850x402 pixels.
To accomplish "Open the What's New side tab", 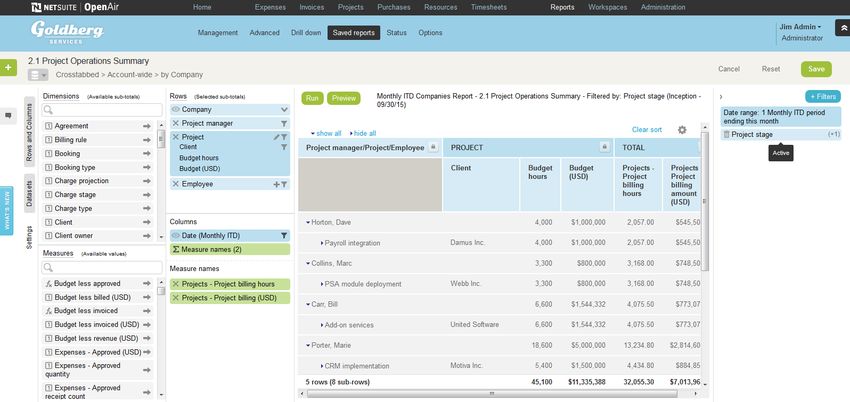I will pyautogui.click(x=7, y=211).
